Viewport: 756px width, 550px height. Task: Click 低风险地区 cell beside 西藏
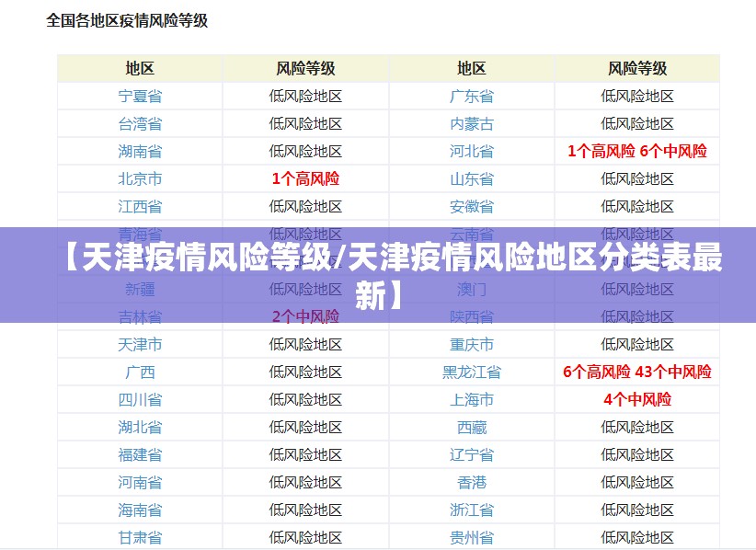point(637,427)
